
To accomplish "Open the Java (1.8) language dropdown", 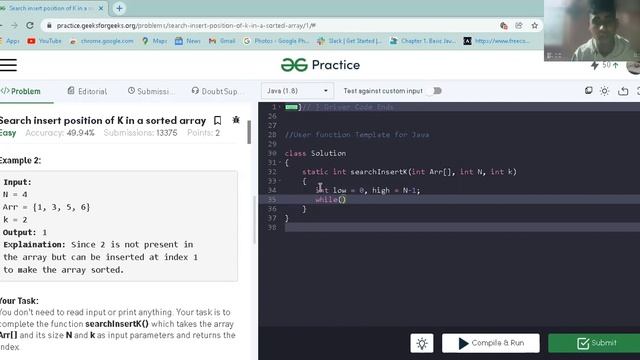I will (297, 91).
